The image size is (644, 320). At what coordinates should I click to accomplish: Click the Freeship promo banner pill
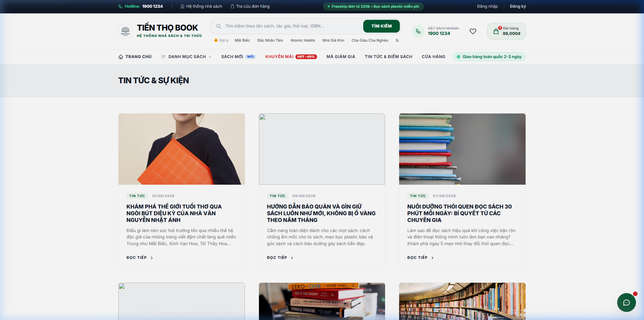pyautogui.click(x=373, y=6)
